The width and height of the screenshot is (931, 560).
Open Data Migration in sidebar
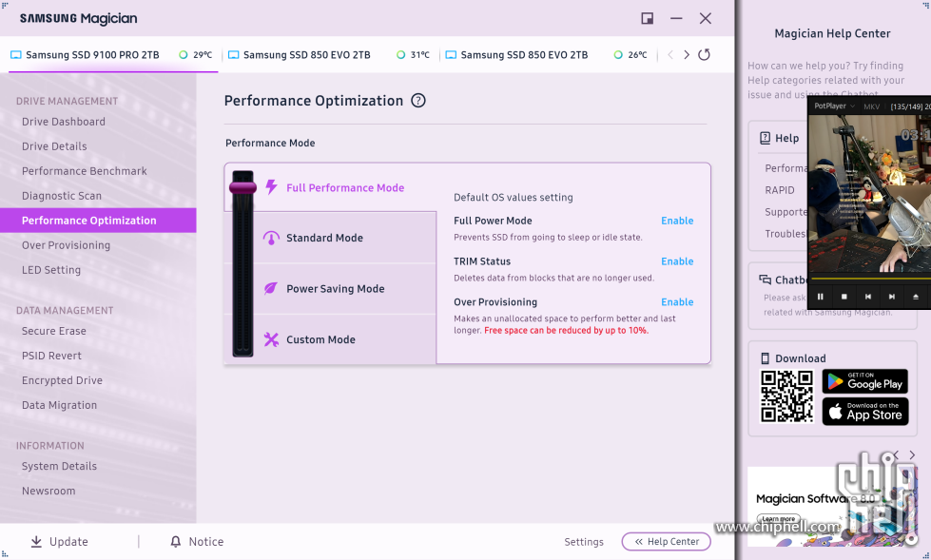pyautogui.click(x=59, y=405)
